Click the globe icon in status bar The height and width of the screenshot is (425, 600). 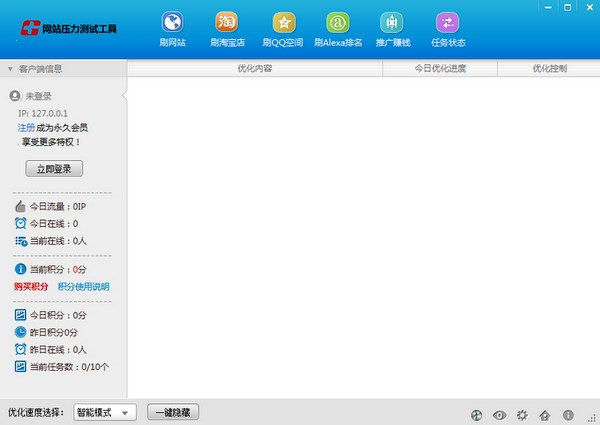pyautogui.click(x=475, y=414)
